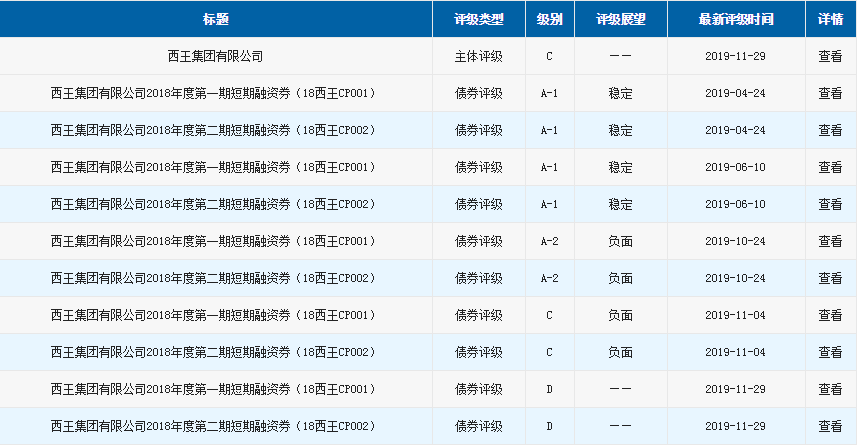Click A-2 rating for CP001 on 2019-10-24
The width and height of the screenshot is (857, 446).
[549, 241]
